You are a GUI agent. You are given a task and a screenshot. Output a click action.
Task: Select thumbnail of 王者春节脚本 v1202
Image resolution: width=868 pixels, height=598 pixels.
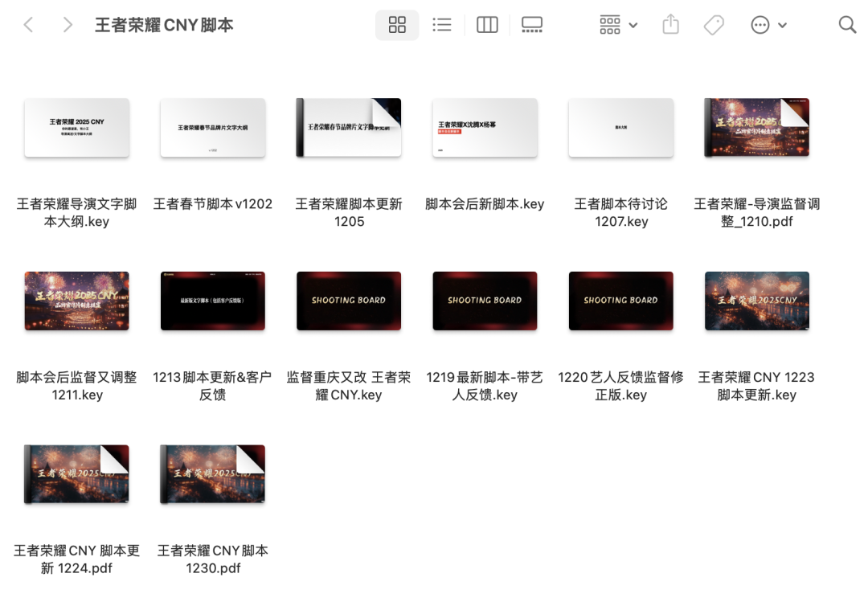coord(213,128)
